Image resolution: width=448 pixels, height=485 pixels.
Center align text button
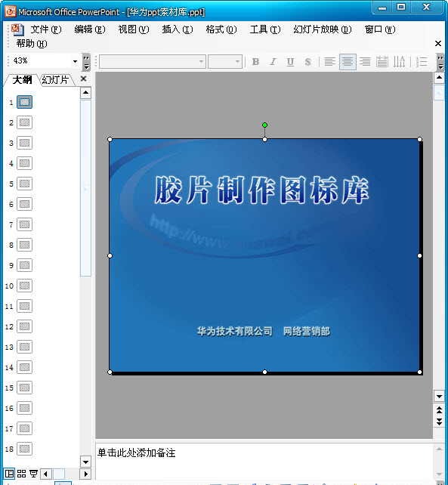click(348, 61)
